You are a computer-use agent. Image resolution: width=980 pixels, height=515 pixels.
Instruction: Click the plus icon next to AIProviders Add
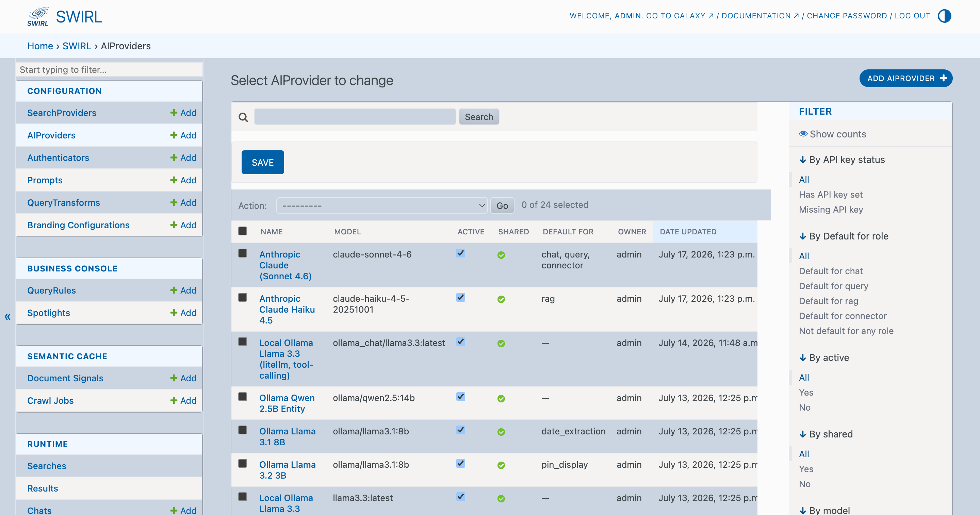(174, 135)
